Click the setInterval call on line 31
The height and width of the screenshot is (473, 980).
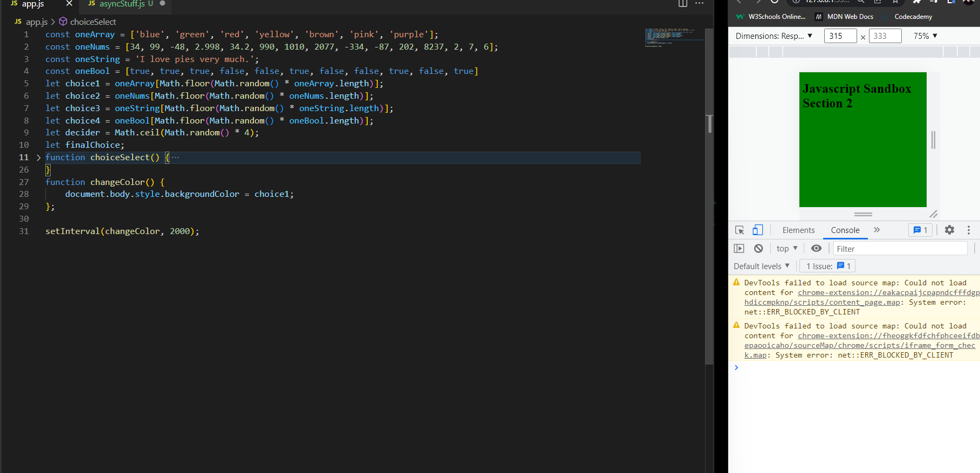(122, 231)
